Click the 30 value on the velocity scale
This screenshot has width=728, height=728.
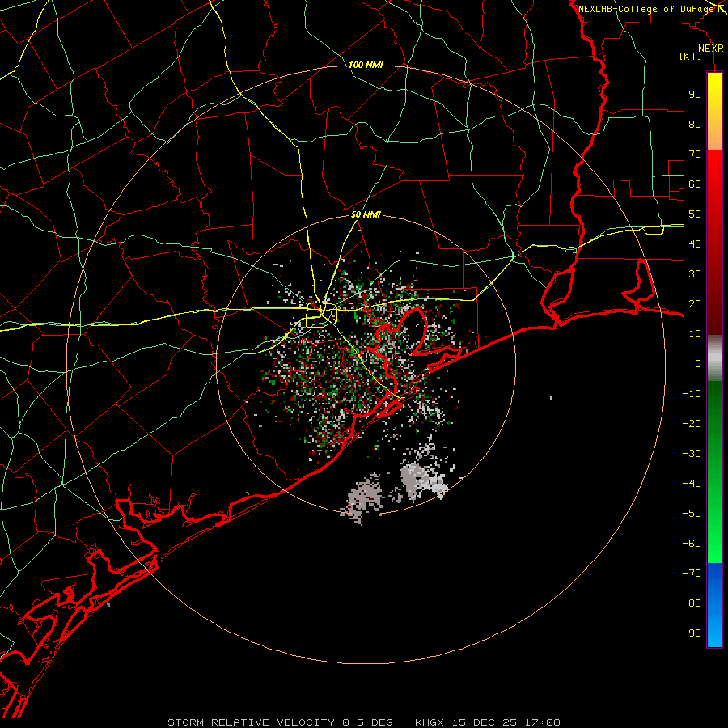pyautogui.click(x=695, y=274)
